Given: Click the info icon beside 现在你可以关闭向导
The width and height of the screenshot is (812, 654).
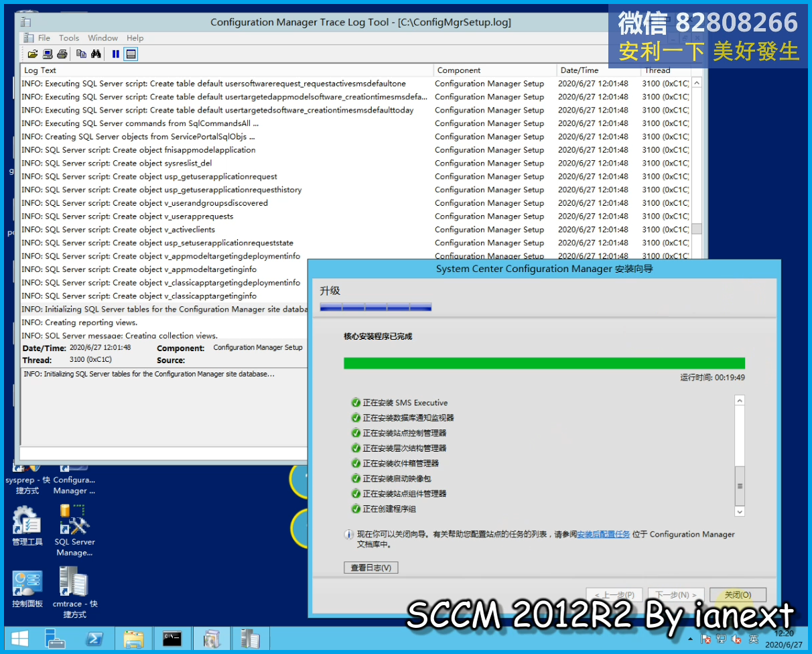Looking at the screenshot, I should coord(348,535).
